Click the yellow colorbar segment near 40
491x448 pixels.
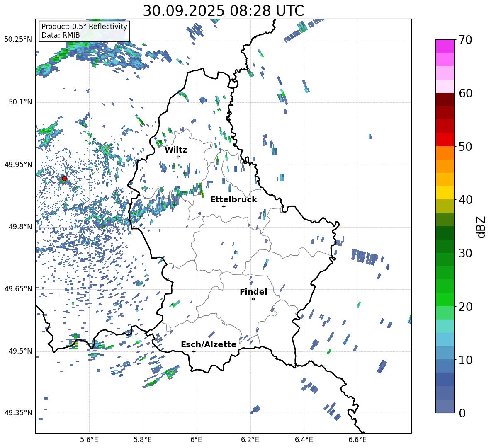pyautogui.click(x=445, y=193)
